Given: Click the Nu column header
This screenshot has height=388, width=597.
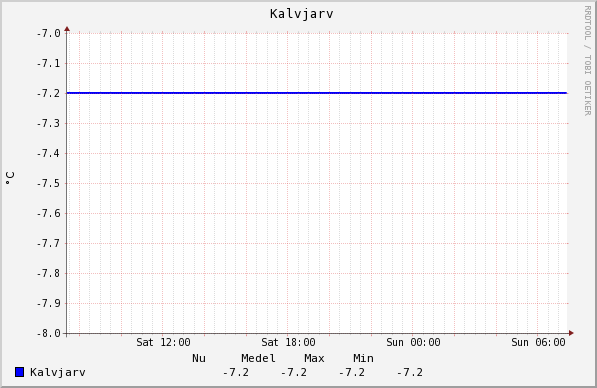Looking at the screenshot, I should [x=199, y=358].
